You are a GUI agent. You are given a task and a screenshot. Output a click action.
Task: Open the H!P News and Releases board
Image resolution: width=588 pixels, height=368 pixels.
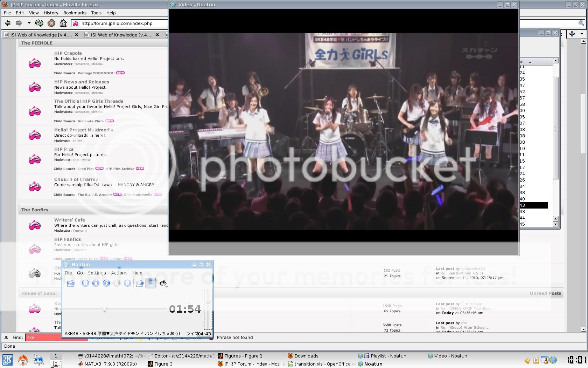pos(82,82)
